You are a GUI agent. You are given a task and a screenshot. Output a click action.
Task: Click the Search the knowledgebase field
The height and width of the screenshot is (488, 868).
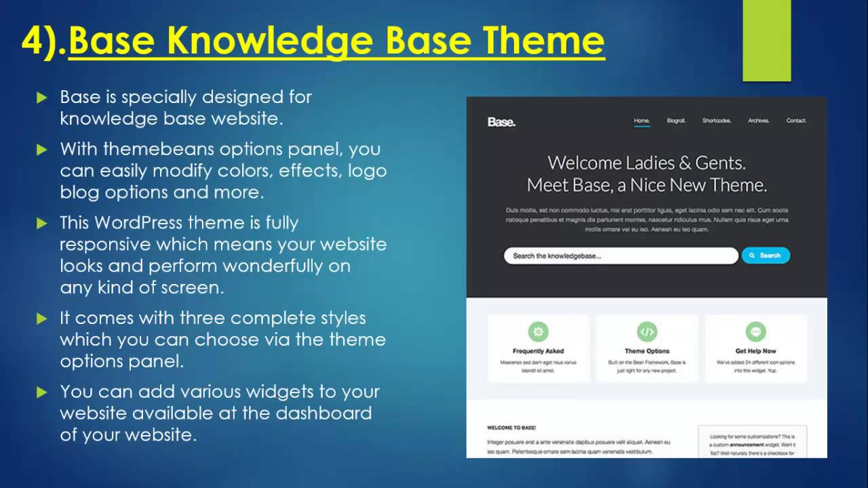click(620, 256)
